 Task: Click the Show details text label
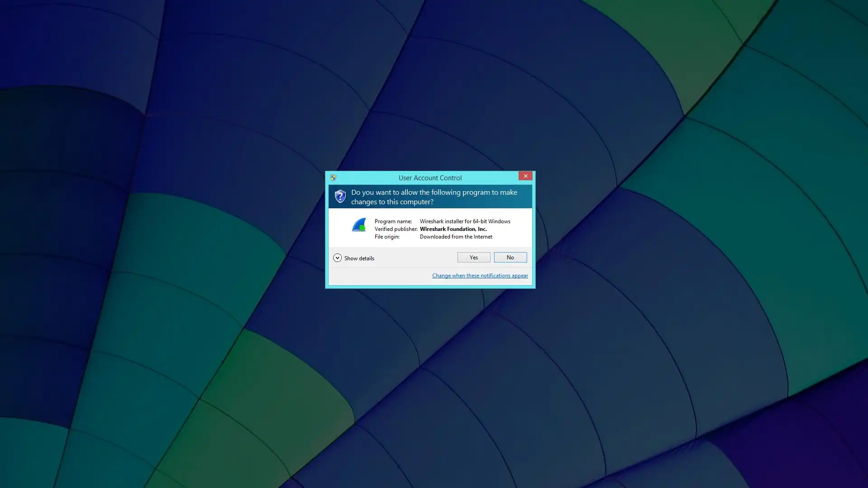(x=359, y=258)
